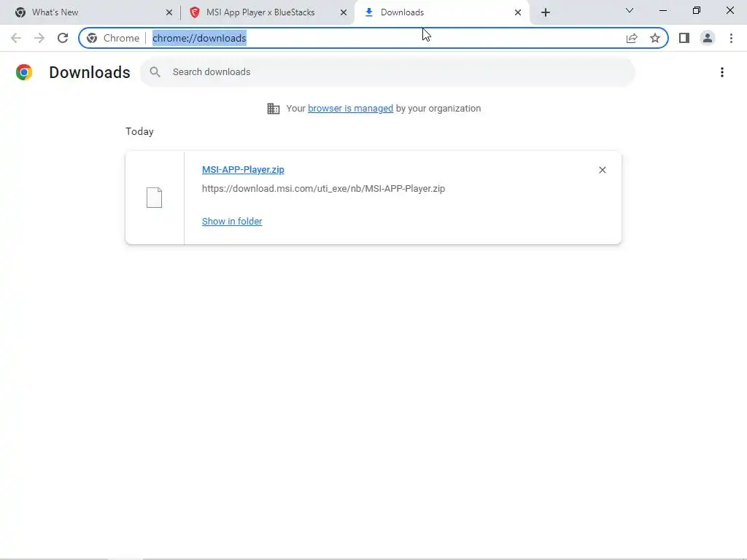Viewport: 747px width, 560px height.
Task: Open the profile avatar menu
Action: coord(708,38)
